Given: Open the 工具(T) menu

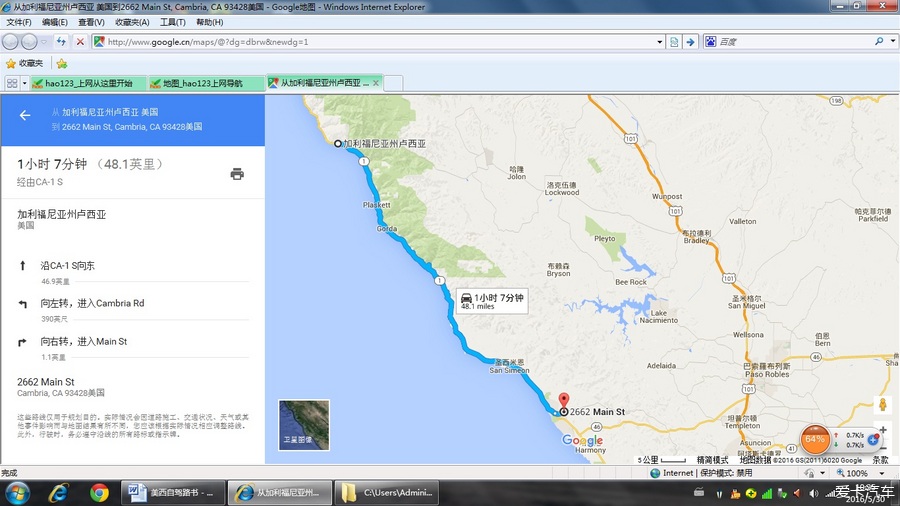Looking at the screenshot, I should coord(173,22).
